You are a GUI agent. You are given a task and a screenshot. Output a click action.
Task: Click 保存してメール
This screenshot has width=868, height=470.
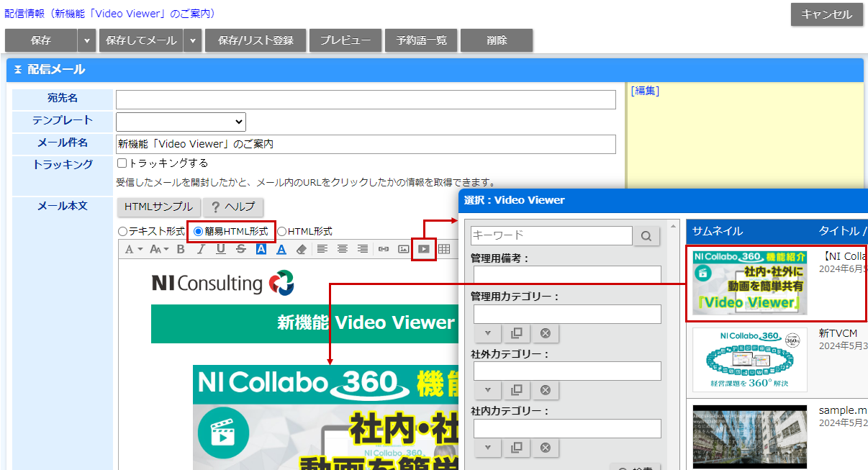(141, 40)
